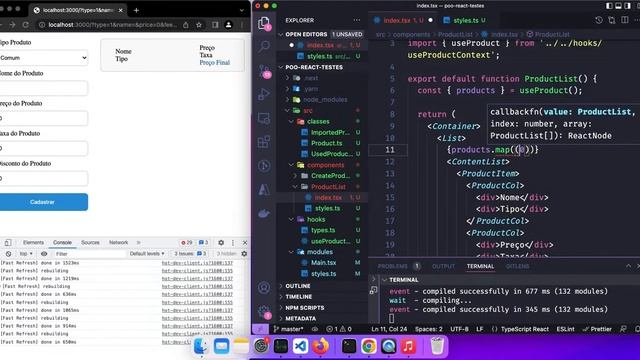The image size is (640, 360).
Task: Open Product.ts in the explorer
Action: point(327,143)
